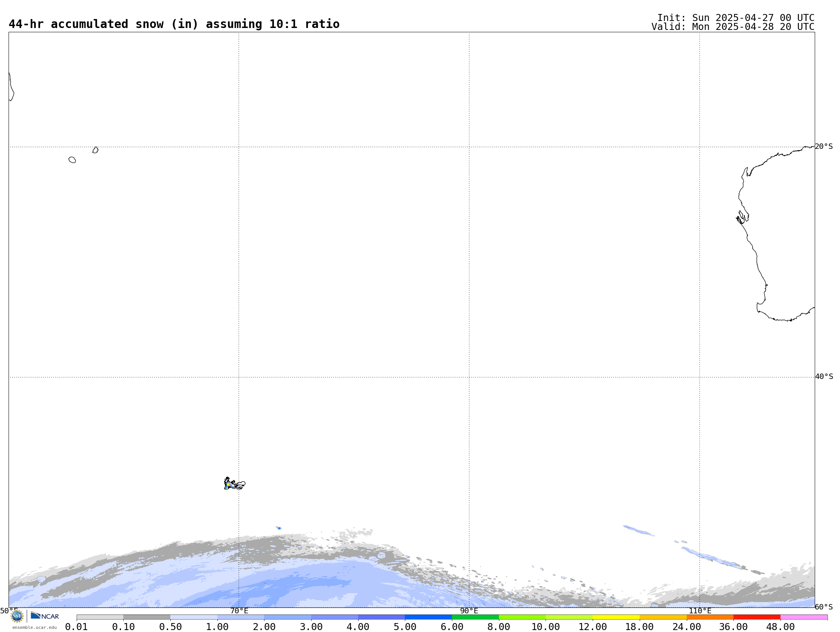
Task: Click the 110°E longitude label
Action: [x=700, y=611]
